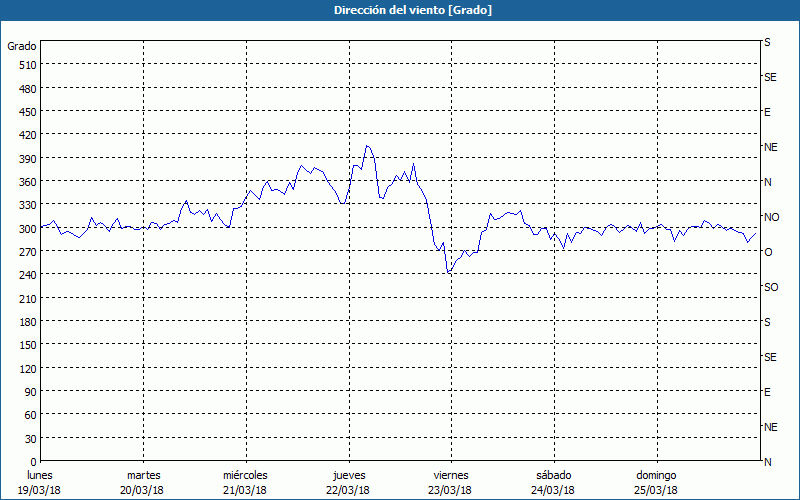The height and width of the screenshot is (500, 800).
Task: Select the lunes 19/03/18 date label
Action: coord(40,482)
